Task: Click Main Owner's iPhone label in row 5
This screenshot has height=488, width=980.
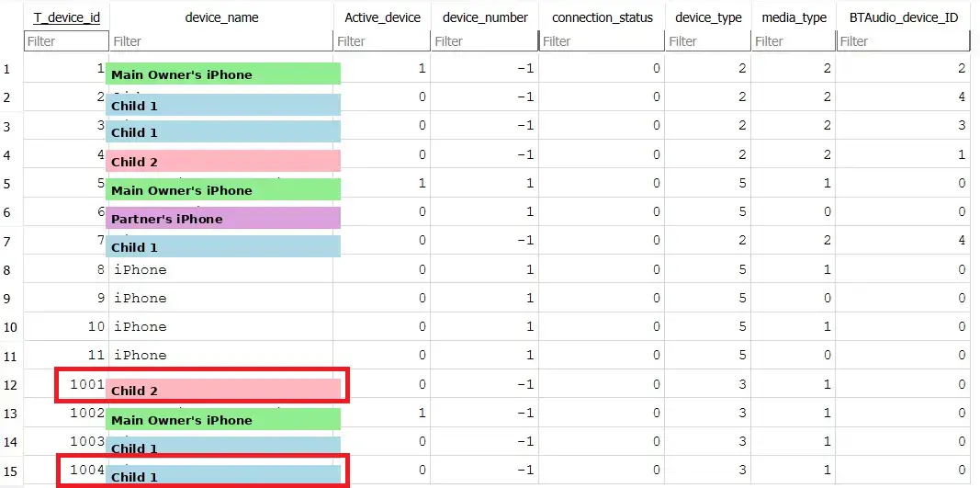Action: pyautogui.click(x=223, y=189)
